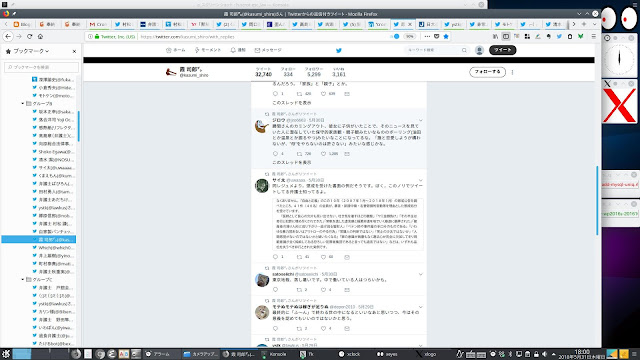This screenshot has width=640, height=360.
Task: Open the Firefox hamburger menu
Action: click(x=593, y=36)
